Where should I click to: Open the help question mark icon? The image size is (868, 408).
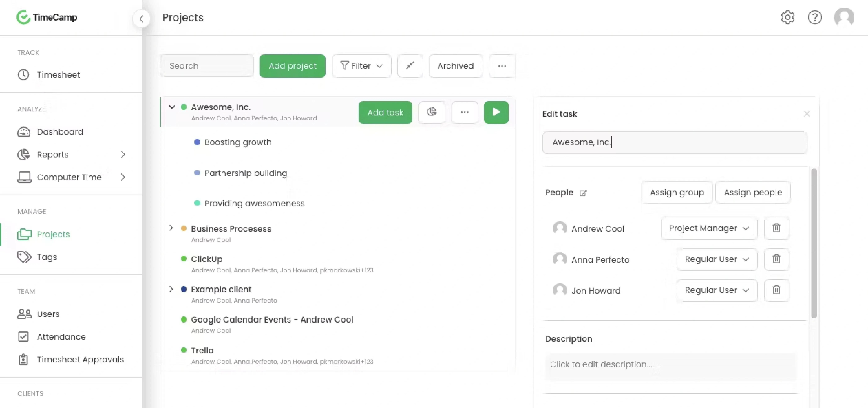pyautogui.click(x=815, y=18)
